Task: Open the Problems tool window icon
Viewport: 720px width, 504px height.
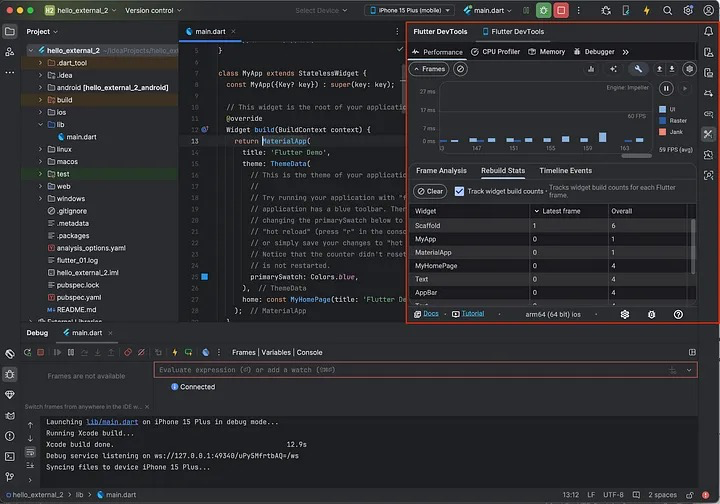Action: coord(10,436)
